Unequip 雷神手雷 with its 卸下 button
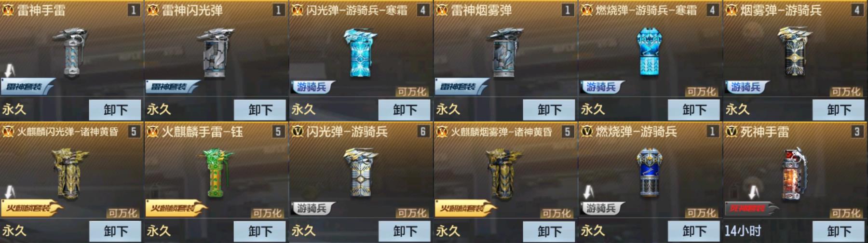The image size is (868, 243). 115,110
